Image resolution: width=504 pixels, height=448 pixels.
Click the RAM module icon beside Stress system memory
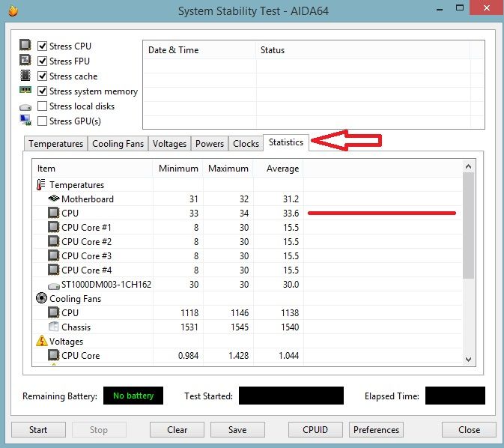tap(25, 89)
